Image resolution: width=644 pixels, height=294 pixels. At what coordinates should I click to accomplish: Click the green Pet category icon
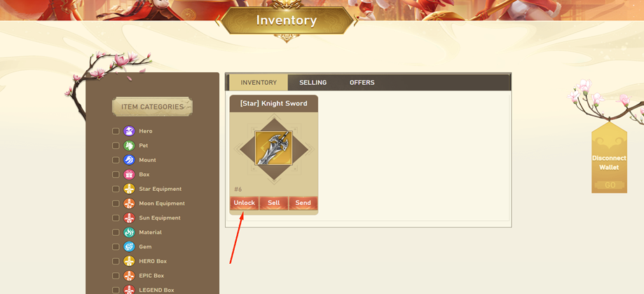click(129, 145)
